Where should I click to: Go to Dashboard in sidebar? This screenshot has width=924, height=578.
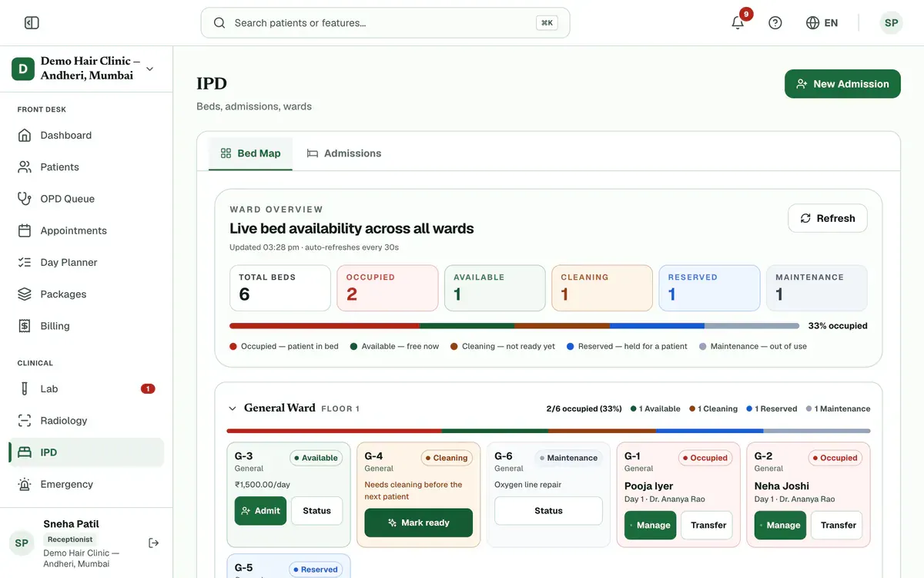pos(86,136)
